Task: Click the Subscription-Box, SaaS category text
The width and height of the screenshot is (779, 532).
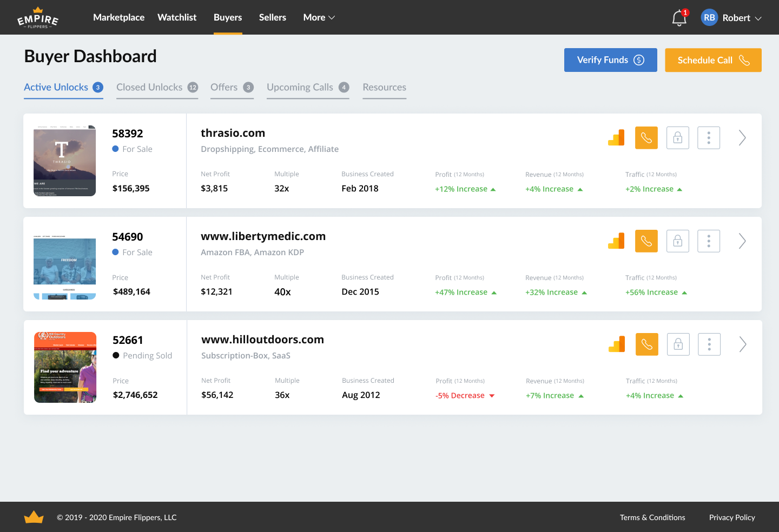Action: (x=246, y=356)
